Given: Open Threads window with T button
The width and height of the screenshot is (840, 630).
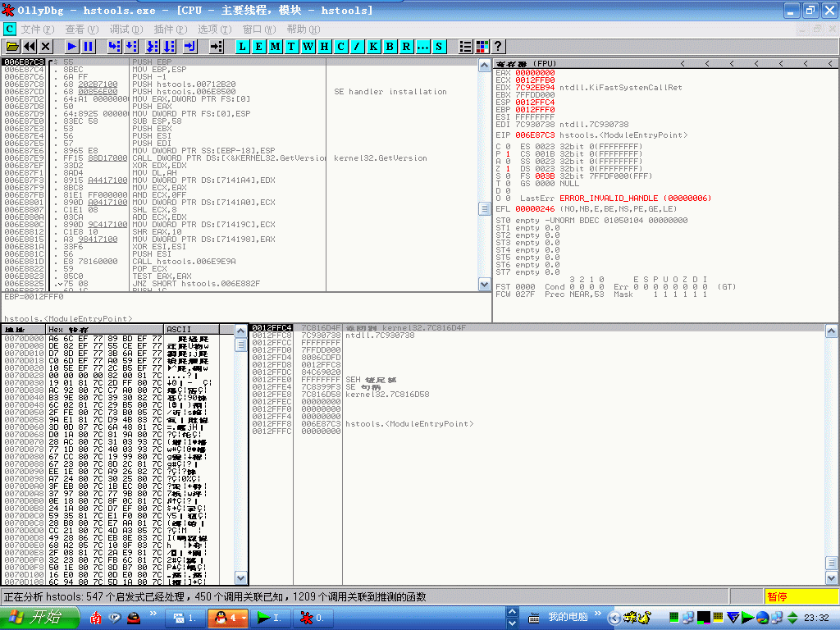Looking at the screenshot, I should click(x=291, y=47).
